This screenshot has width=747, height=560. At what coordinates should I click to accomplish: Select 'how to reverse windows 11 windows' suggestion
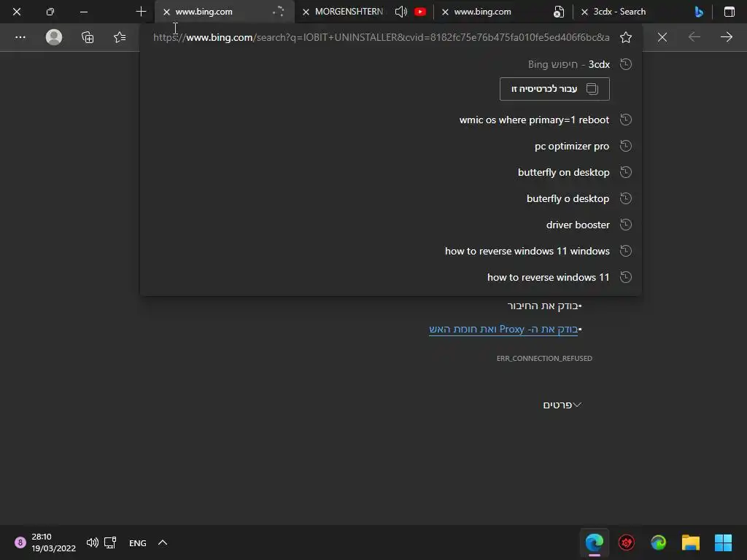tap(391, 251)
